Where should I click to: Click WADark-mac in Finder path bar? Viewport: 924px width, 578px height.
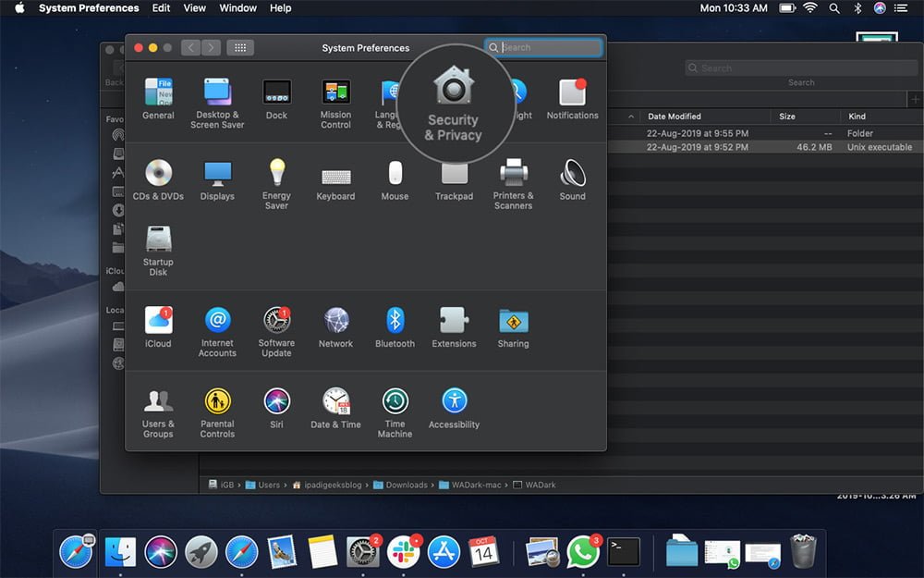[469, 485]
